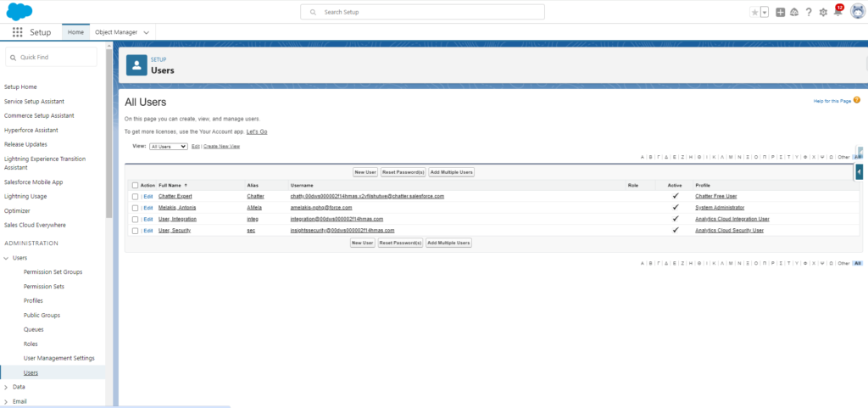Check the box for User, Integration
Screen dimensions: 868x408
point(135,219)
